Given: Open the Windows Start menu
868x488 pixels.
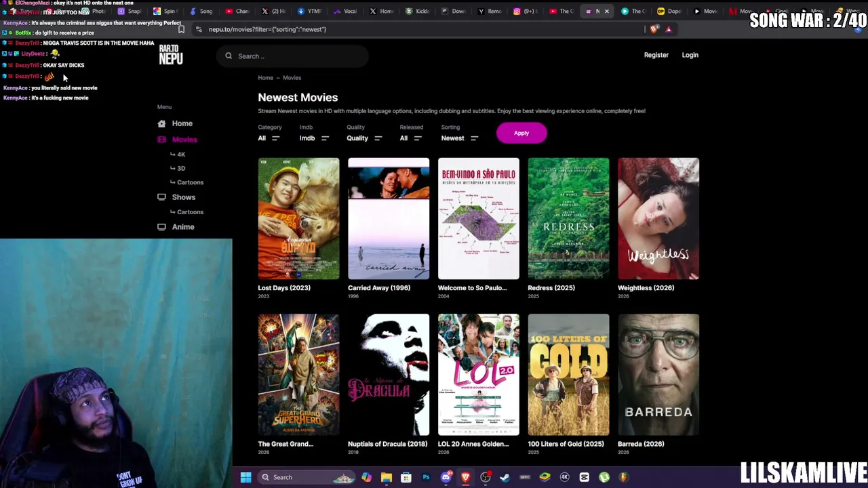Looking at the screenshot, I should tap(245, 477).
